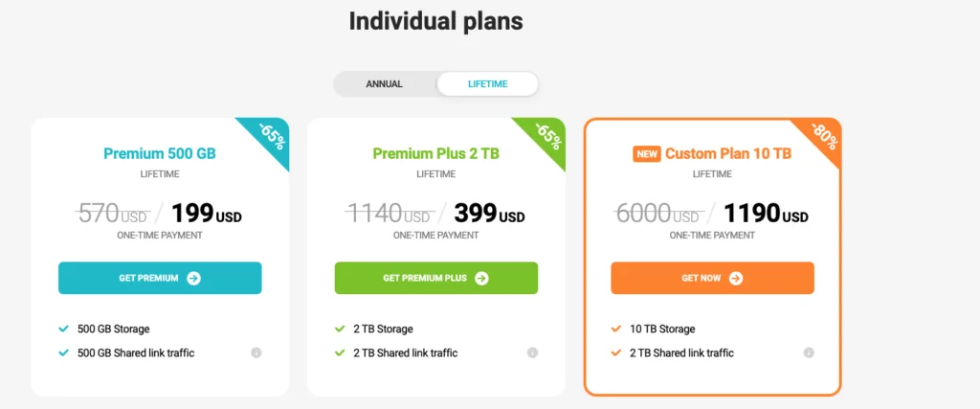Screen dimensions: 980x409
Task: Click the checkmark beside 500 GB Storage
Action: tap(63, 329)
